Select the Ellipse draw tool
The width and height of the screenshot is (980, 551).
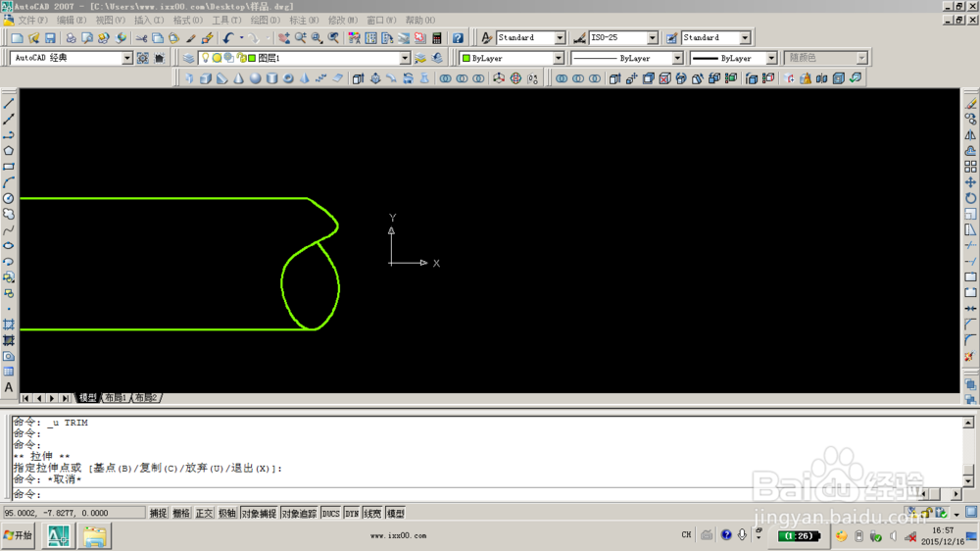pos(9,245)
